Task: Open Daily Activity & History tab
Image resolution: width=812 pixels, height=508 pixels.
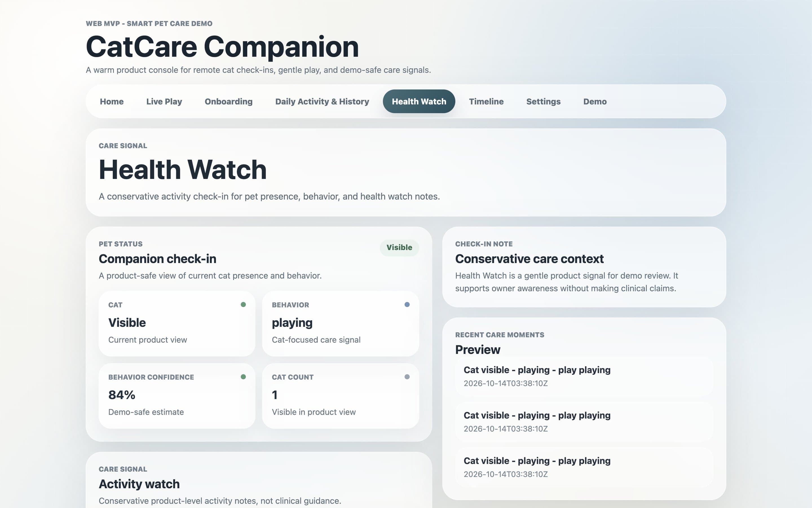Action: point(322,102)
